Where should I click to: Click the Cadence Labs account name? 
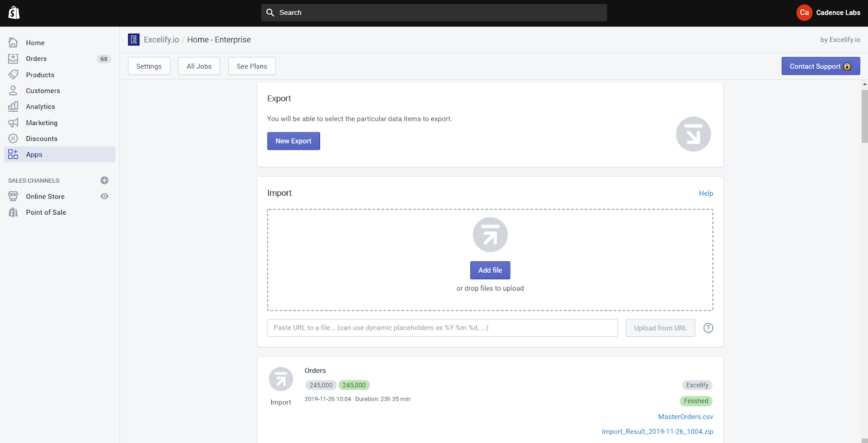(838, 12)
